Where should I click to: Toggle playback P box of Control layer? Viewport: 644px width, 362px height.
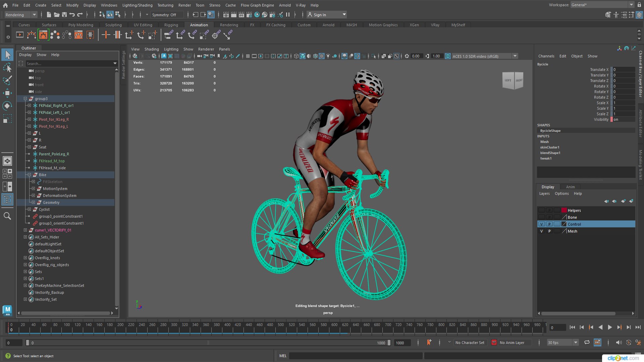coord(549,224)
